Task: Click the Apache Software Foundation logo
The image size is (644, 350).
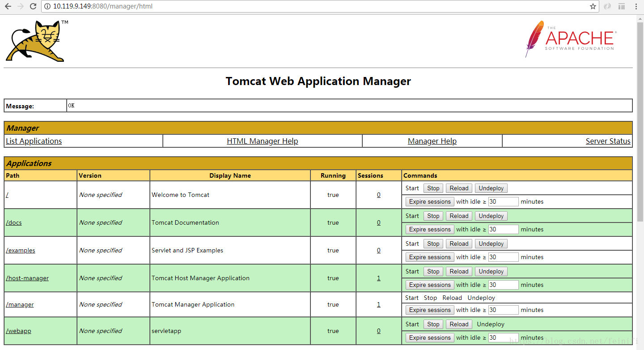Action: click(571, 39)
